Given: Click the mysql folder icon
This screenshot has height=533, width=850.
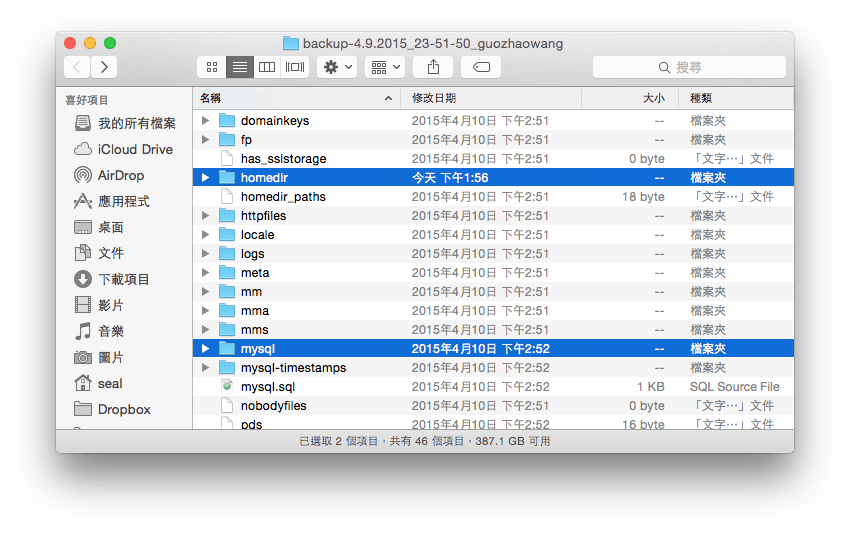Looking at the screenshot, I should pos(227,348).
